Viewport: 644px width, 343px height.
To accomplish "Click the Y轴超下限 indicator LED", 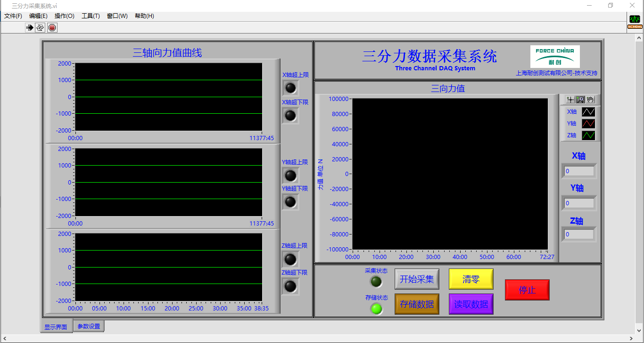I will (290, 202).
